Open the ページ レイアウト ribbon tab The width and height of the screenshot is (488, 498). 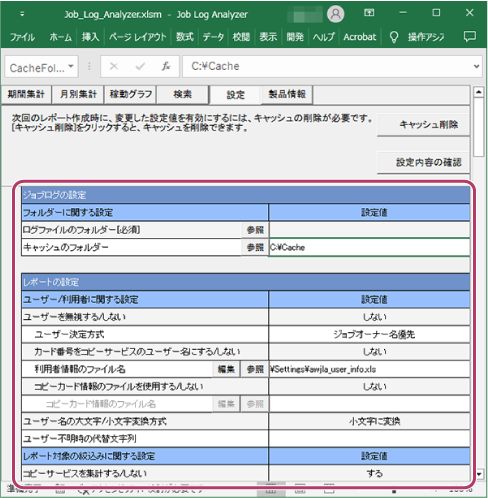click(137, 37)
